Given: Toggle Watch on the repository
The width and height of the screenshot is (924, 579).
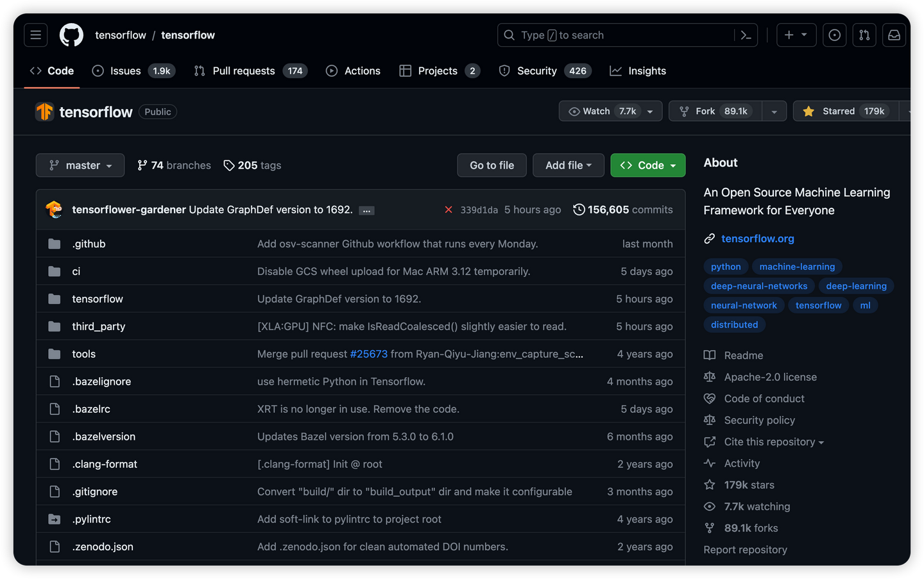Looking at the screenshot, I should 603,112.
